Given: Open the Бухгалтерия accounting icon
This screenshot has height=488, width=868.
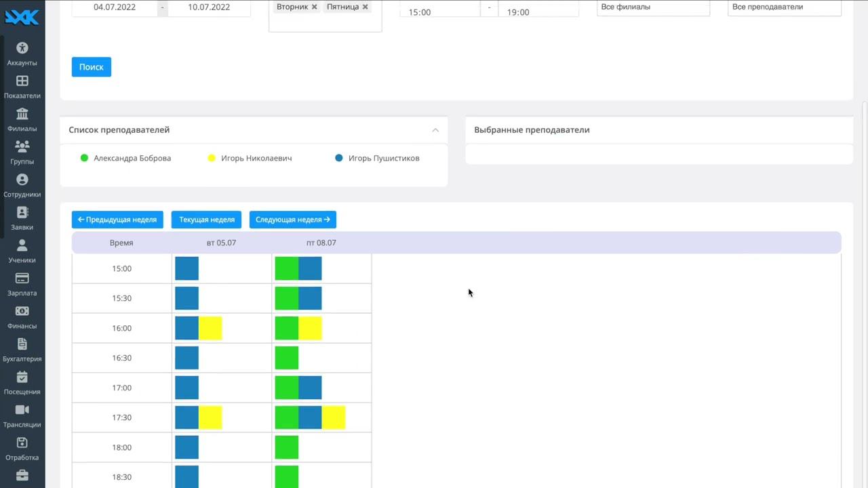Looking at the screenshot, I should [x=22, y=344].
